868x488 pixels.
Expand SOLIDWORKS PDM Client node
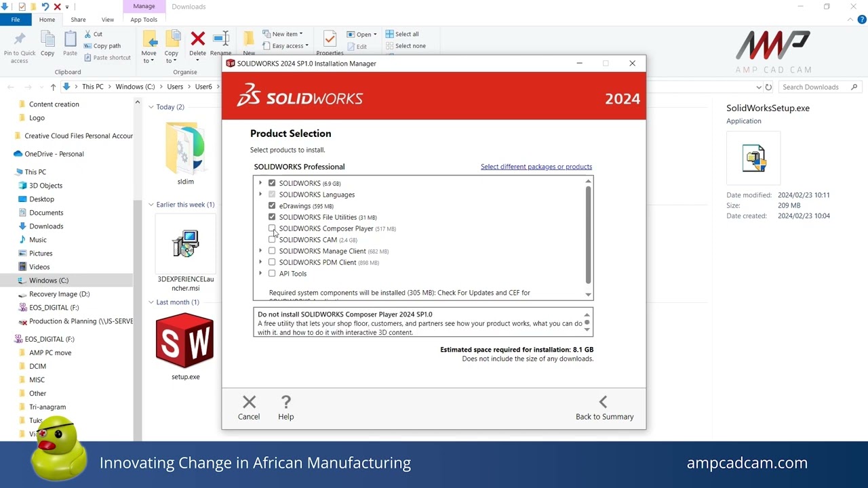click(260, 262)
